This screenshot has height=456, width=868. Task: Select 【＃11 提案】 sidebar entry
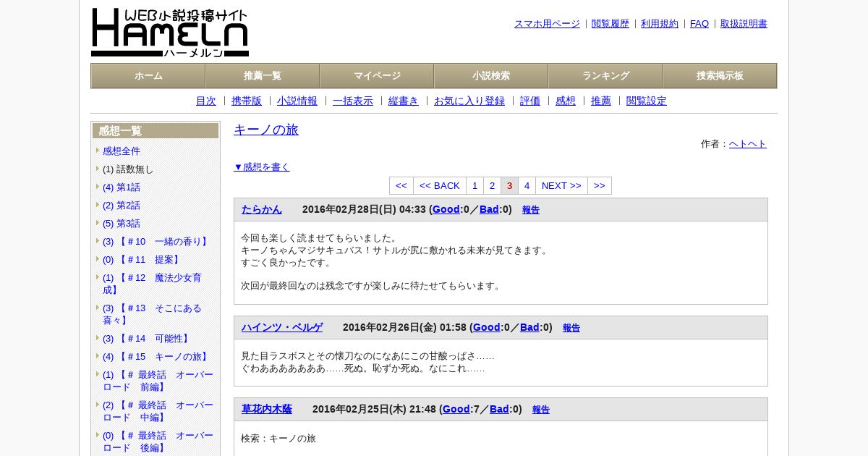[142, 260]
